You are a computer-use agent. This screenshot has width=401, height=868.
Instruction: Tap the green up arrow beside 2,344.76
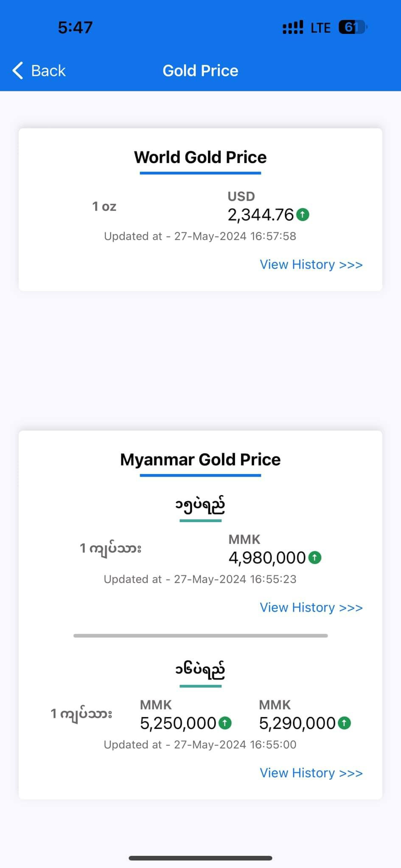click(303, 215)
